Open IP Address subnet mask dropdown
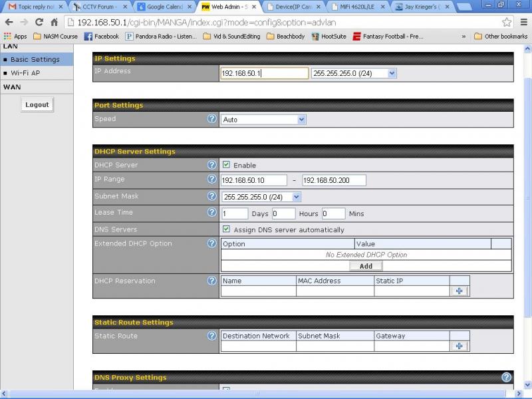This screenshot has width=532, height=399. (354, 73)
